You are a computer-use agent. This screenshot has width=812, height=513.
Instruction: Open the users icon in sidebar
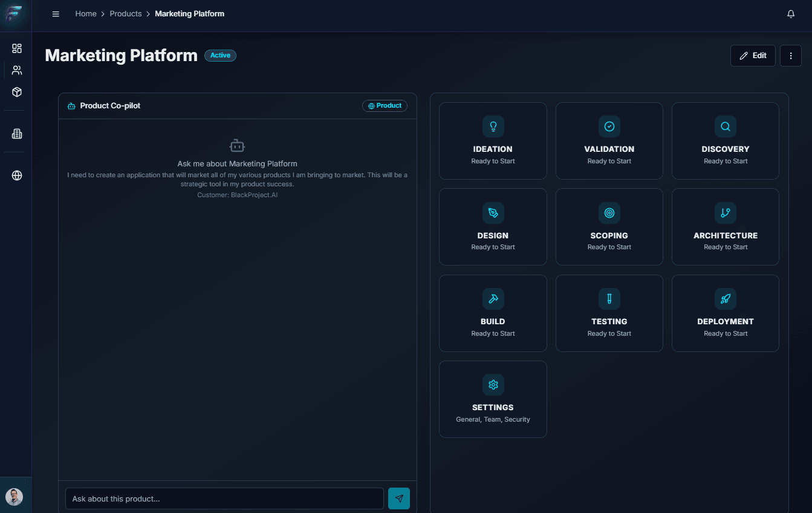(x=17, y=70)
